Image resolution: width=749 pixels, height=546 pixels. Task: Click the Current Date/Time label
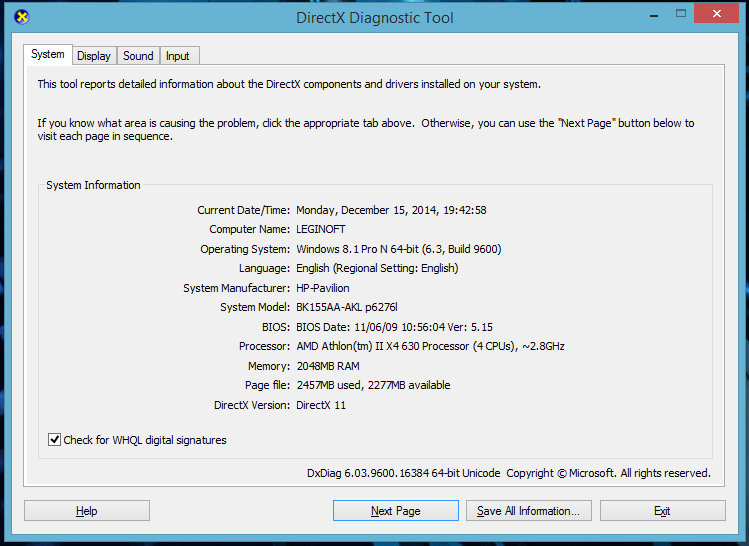click(243, 210)
